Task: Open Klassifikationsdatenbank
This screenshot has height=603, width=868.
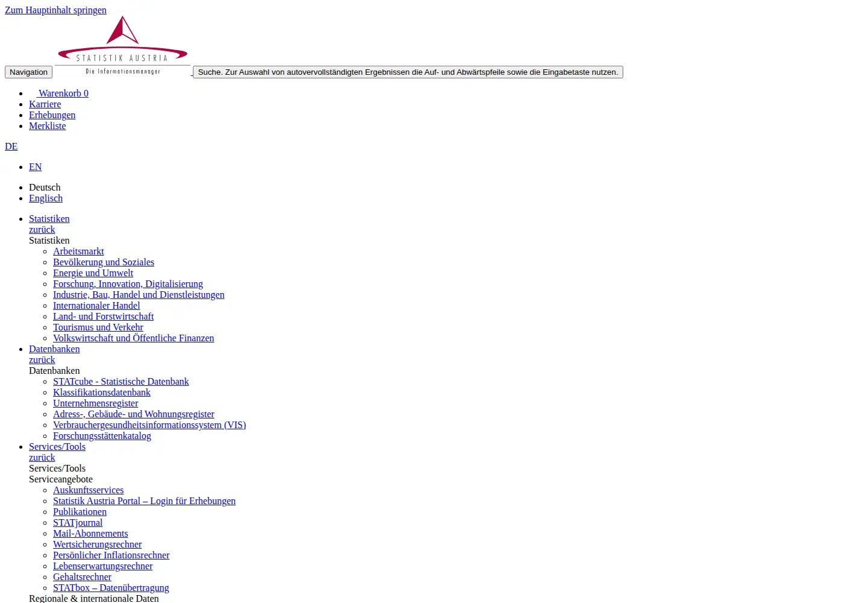Action: pos(102,393)
